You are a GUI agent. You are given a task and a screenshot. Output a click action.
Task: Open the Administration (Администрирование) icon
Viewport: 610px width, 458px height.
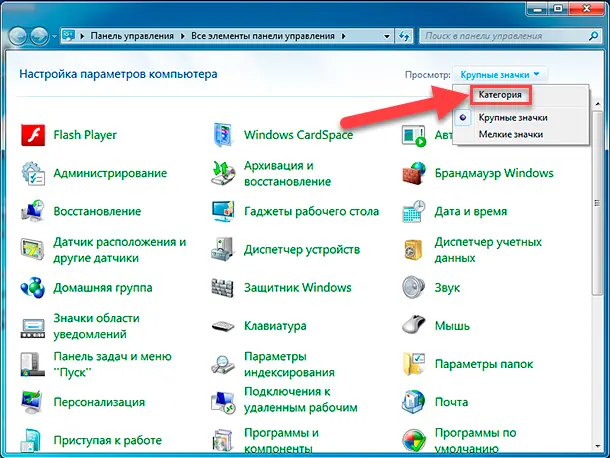[x=33, y=173]
